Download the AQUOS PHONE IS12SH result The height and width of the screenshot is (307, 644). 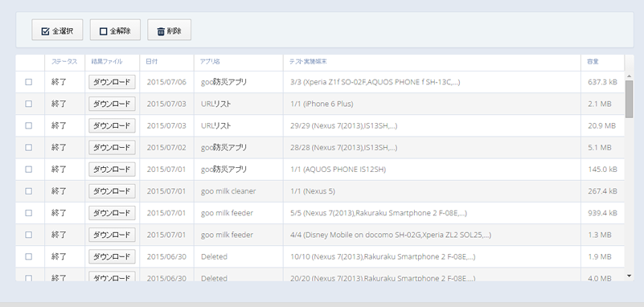[x=112, y=169]
